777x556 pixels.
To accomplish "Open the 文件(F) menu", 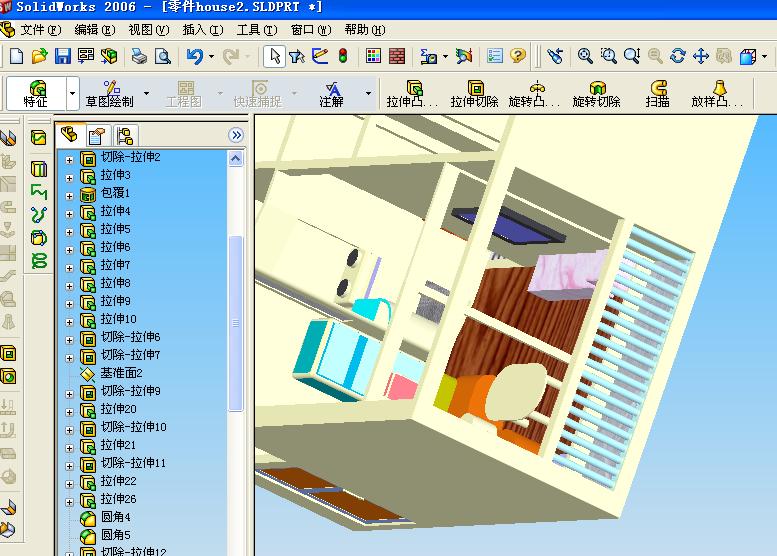I will coord(41,30).
